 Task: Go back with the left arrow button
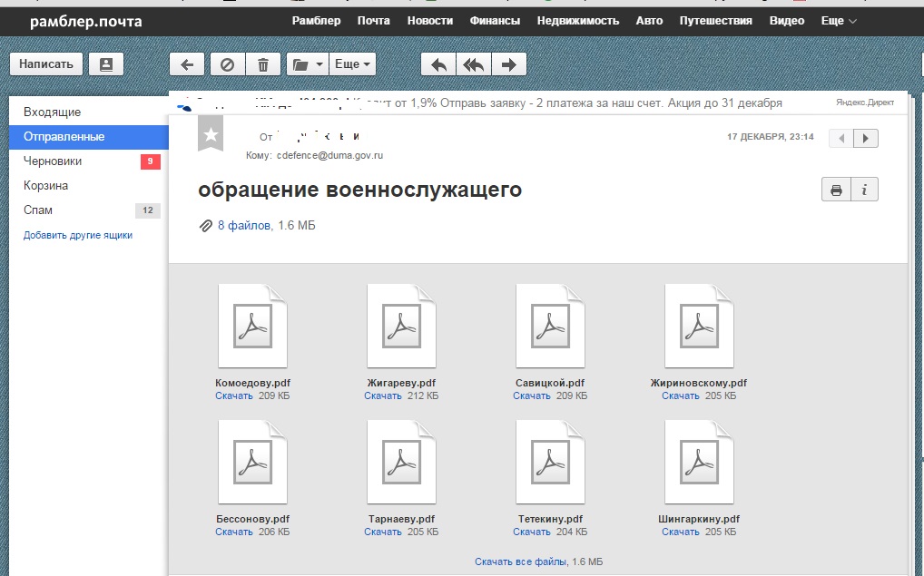click(187, 64)
